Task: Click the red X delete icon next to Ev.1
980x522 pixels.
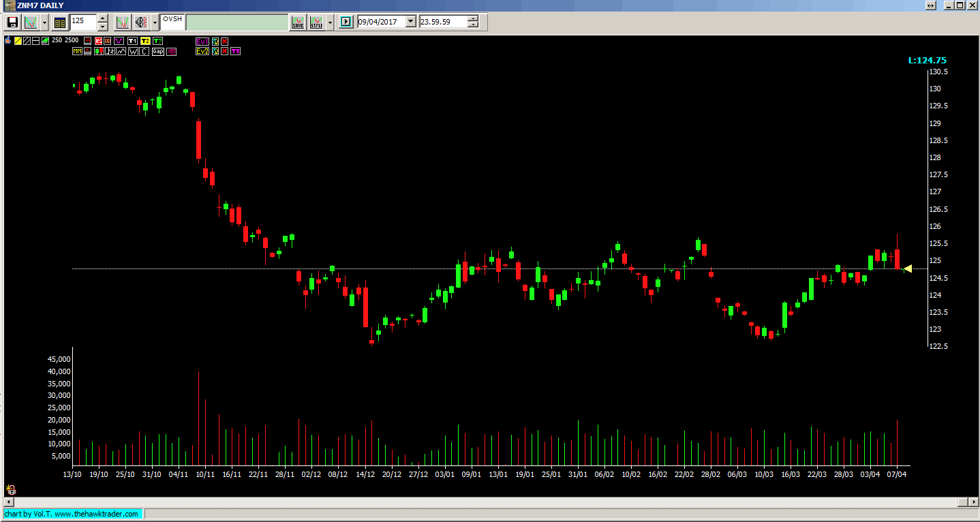Action: click(224, 41)
